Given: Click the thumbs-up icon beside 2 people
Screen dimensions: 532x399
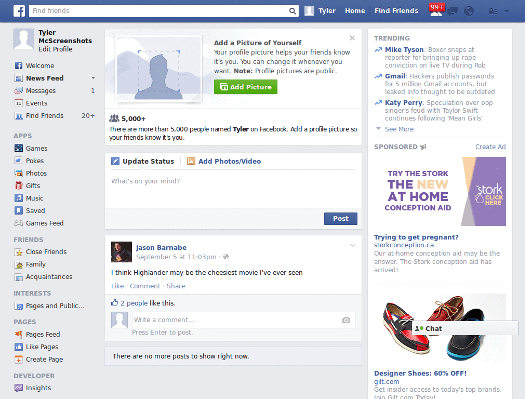Looking at the screenshot, I should tap(115, 303).
